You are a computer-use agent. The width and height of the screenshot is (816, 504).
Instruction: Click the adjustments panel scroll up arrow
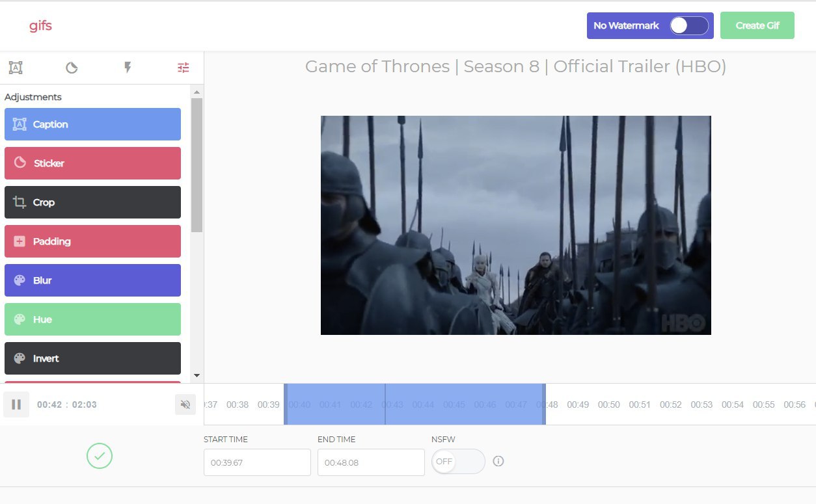pos(197,92)
